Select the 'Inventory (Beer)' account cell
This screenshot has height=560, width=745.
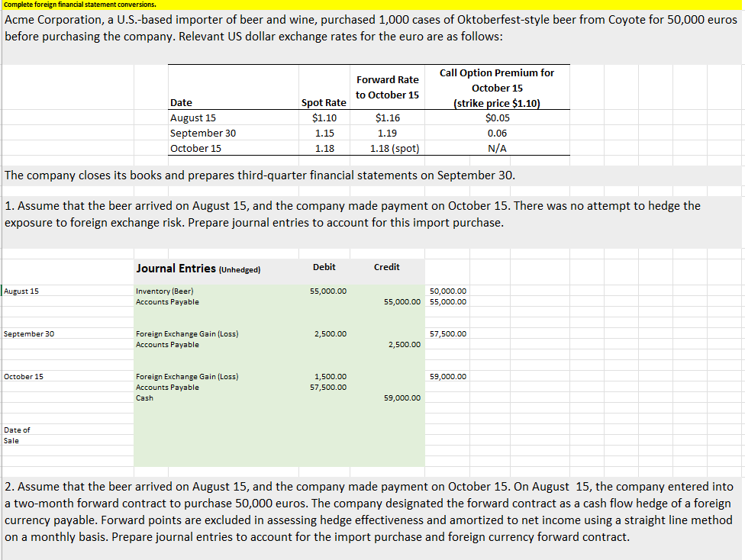164,291
